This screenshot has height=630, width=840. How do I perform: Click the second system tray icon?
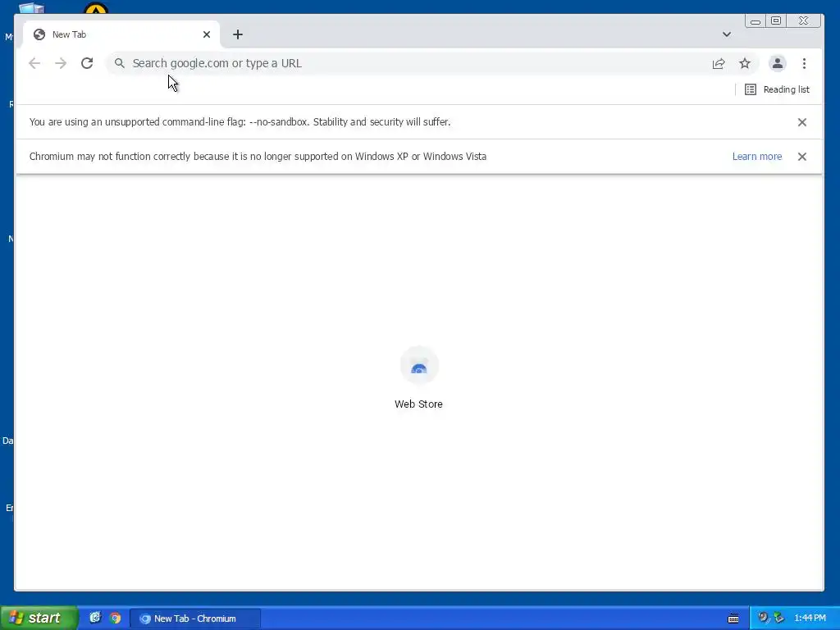pyautogui.click(x=779, y=618)
